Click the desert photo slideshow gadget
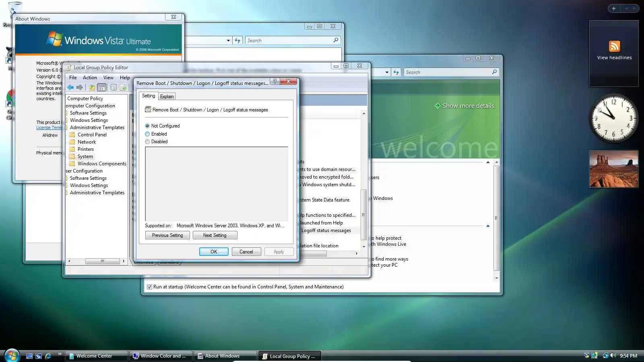The width and height of the screenshot is (644, 362). point(614,169)
